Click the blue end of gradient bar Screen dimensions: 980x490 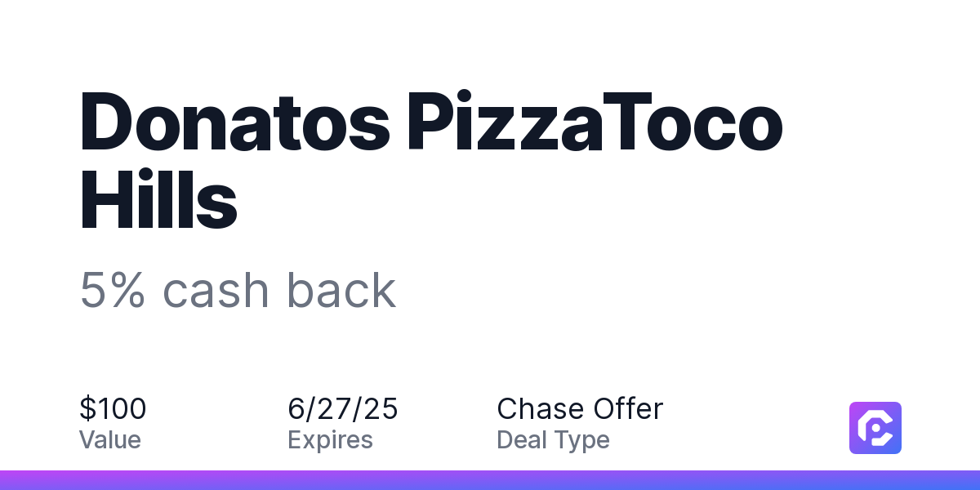[964, 480]
